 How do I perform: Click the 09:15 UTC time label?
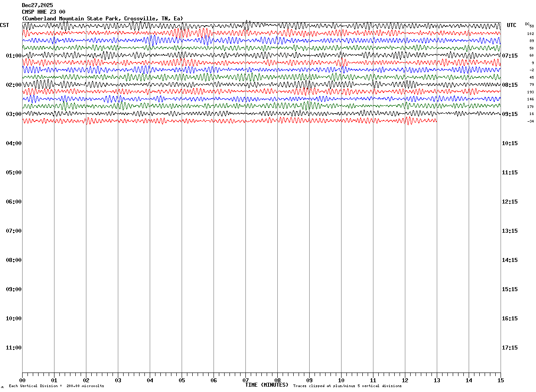510,114
